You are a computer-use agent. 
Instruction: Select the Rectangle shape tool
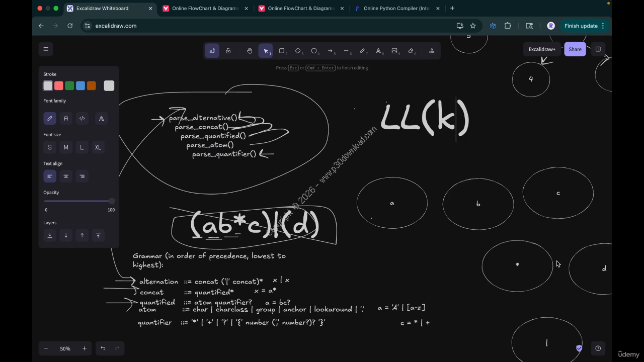282,51
